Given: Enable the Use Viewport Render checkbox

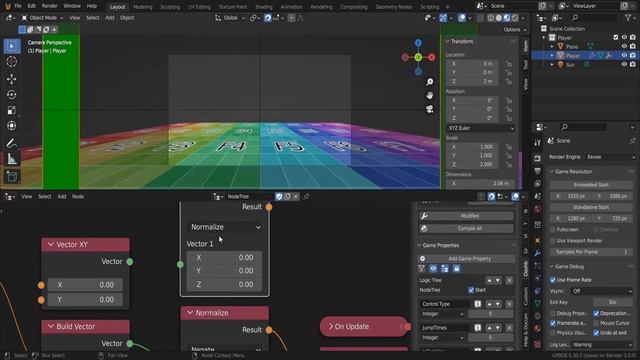Looking at the screenshot, I should (553, 240).
